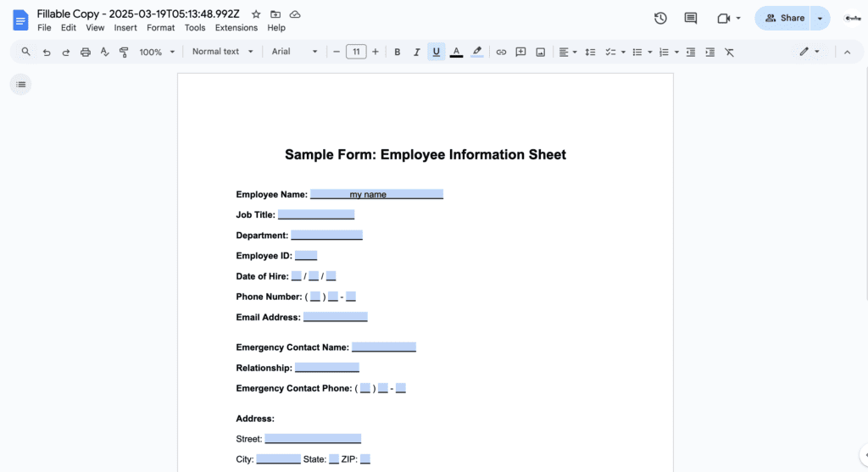Click the Share button
This screenshot has height=472, width=868.
(x=784, y=19)
